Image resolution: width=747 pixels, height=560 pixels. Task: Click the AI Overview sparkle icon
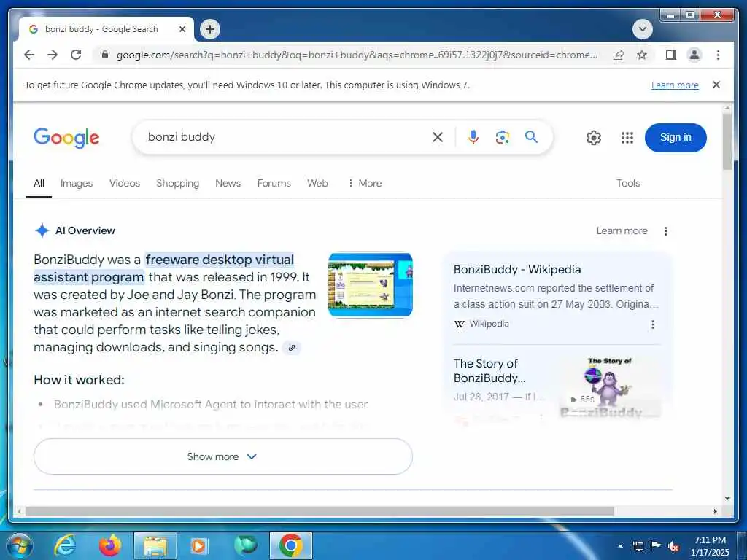tap(42, 230)
